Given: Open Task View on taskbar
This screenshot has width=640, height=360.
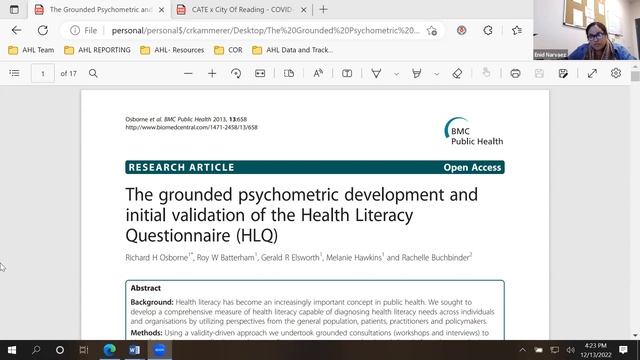Looking at the screenshot, I should 84,350.
